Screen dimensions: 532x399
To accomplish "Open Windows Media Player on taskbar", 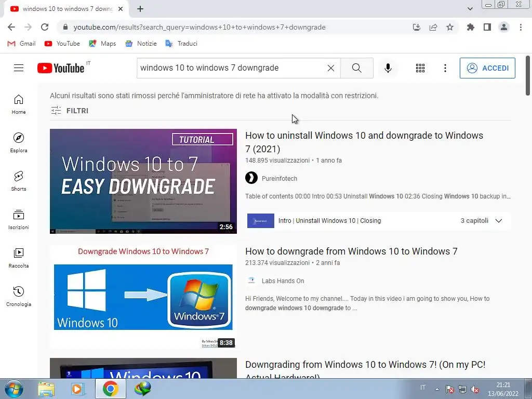I will coord(78,389).
